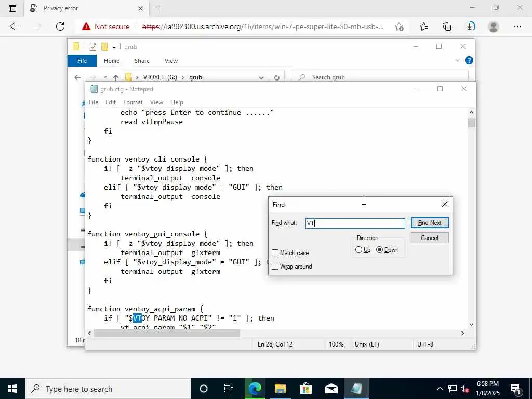The height and width of the screenshot is (399, 532).
Task: Open Edge Settings and more menu
Action: pyautogui.click(x=517, y=26)
